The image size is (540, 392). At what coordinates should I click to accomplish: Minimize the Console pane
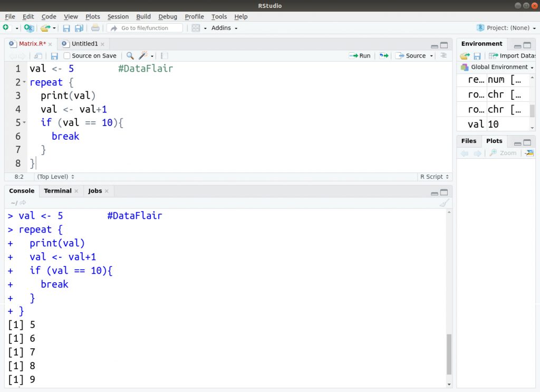click(x=435, y=193)
